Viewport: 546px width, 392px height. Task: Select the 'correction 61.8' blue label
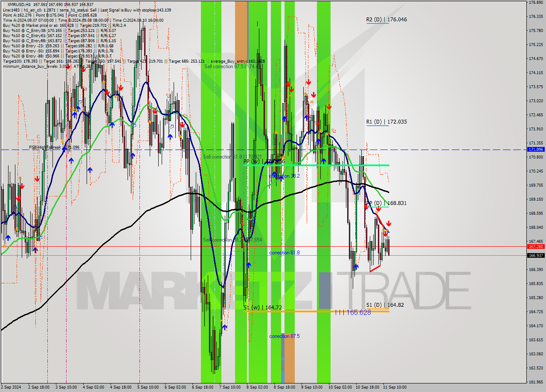284,253
